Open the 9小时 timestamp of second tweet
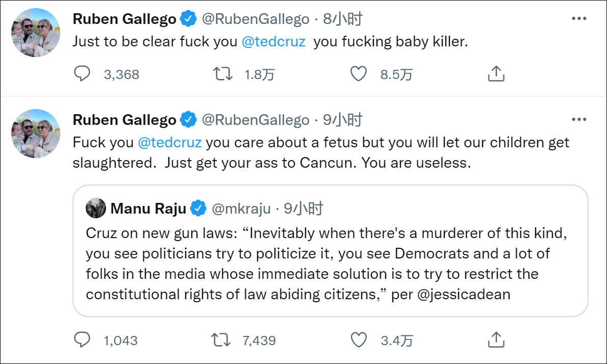Viewport: 607px width, 364px height. (x=343, y=120)
